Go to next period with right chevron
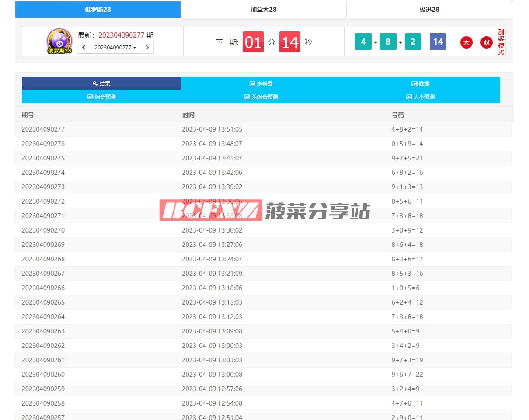This screenshot has width=529, height=420. pyautogui.click(x=147, y=47)
